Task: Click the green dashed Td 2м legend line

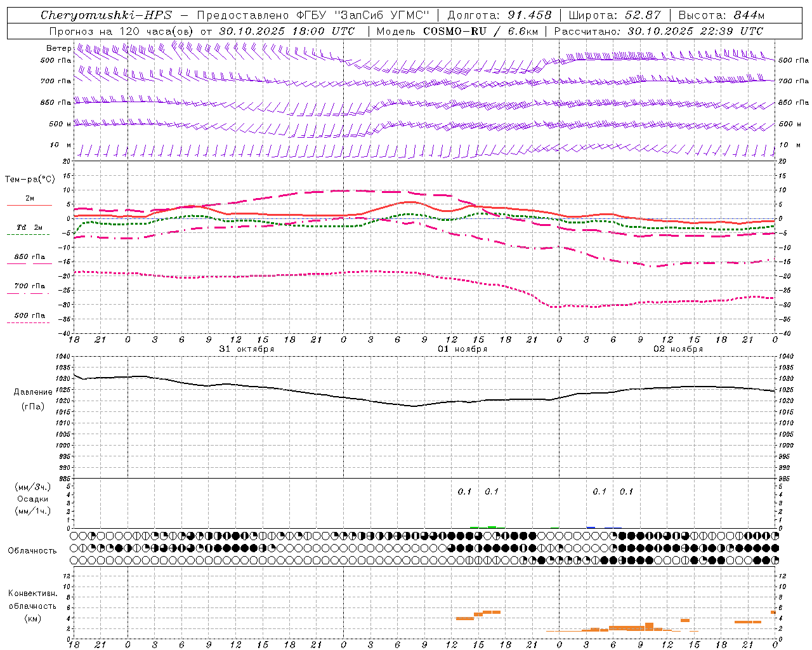Action: (x=28, y=234)
